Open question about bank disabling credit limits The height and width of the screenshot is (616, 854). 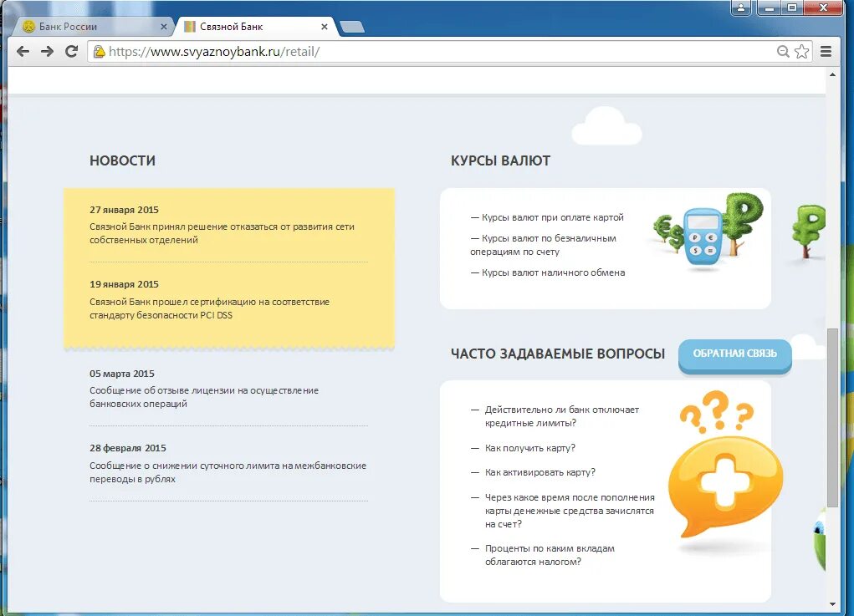click(561, 416)
